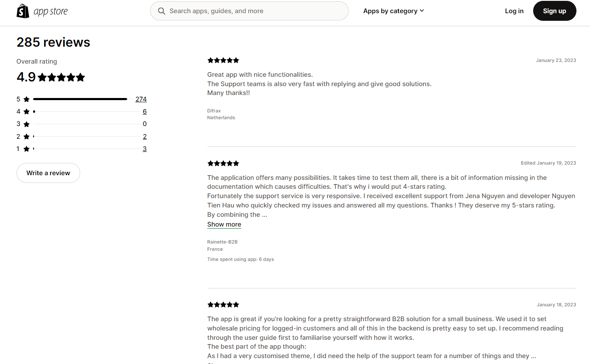Click the 5-star rating distribution bar
This screenshot has width=590, height=364.
pyautogui.click(x=80, y=99)
